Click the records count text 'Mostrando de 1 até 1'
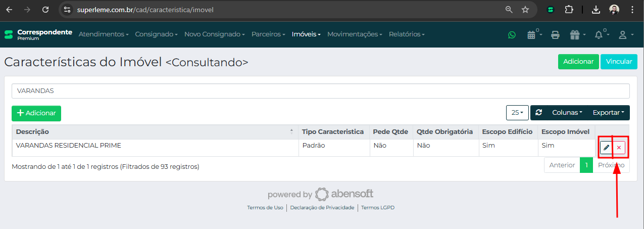The image size is (644, 229). [x=105, y=166]
